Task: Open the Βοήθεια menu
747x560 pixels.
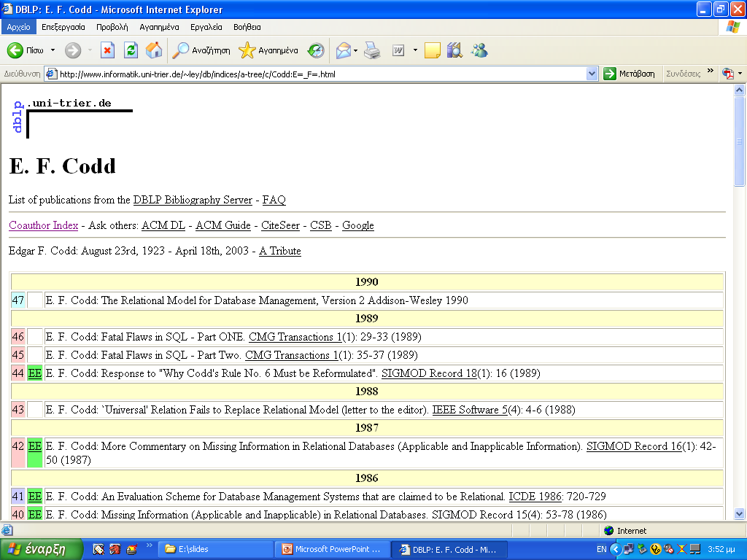Action: (247, 27)
